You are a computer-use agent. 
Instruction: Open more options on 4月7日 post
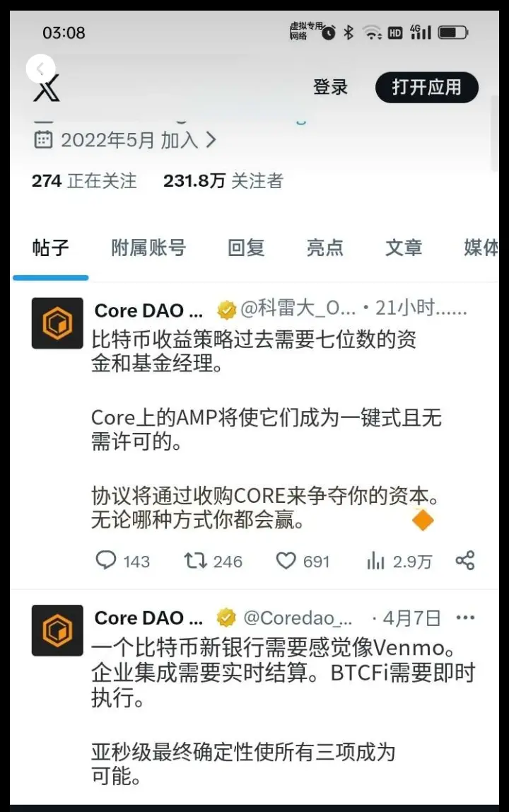coord(465,617)
